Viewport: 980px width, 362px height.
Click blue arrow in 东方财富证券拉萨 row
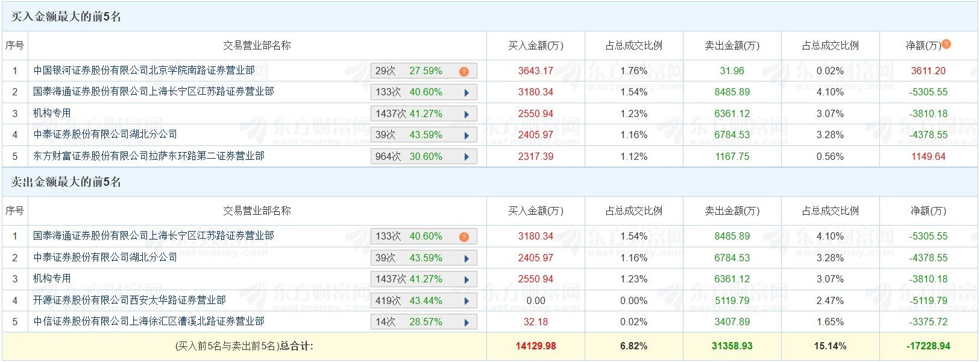[466, 157]
